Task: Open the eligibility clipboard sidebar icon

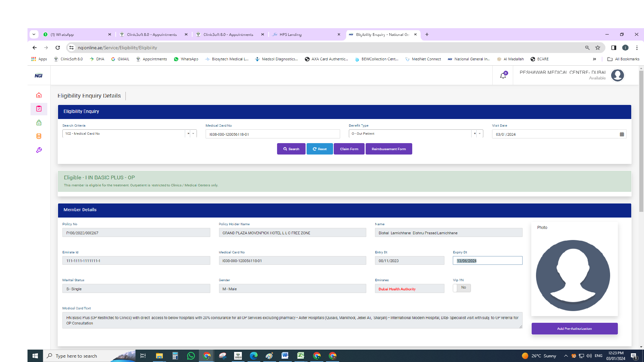Action: 39,109
